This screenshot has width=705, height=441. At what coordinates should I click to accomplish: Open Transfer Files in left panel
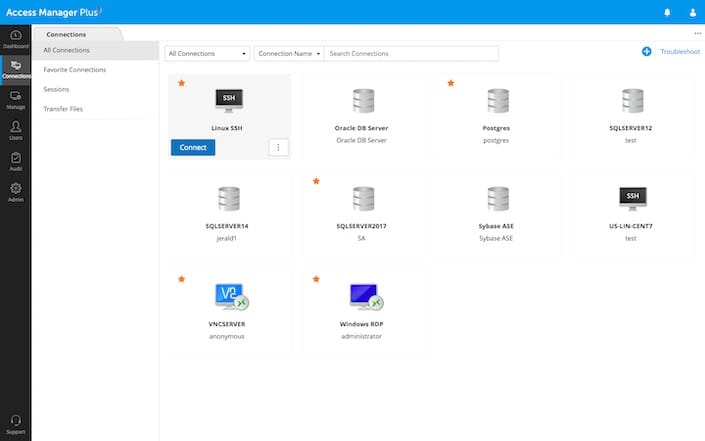coord(65,108)
